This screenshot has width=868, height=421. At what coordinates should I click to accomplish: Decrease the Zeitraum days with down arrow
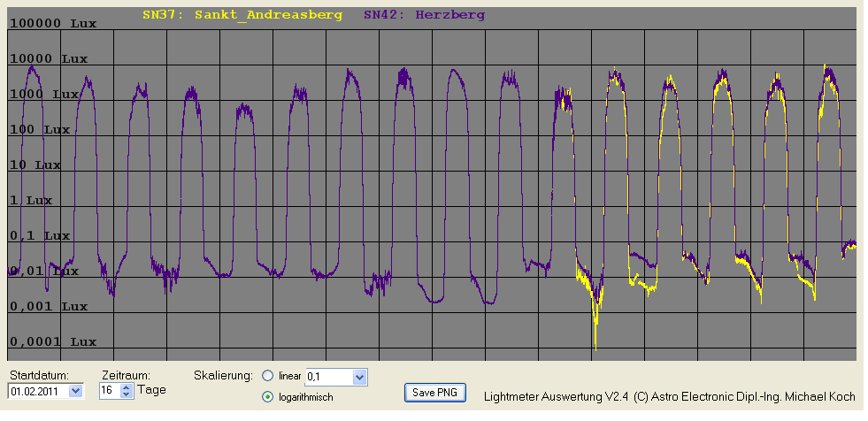(127, 394)
